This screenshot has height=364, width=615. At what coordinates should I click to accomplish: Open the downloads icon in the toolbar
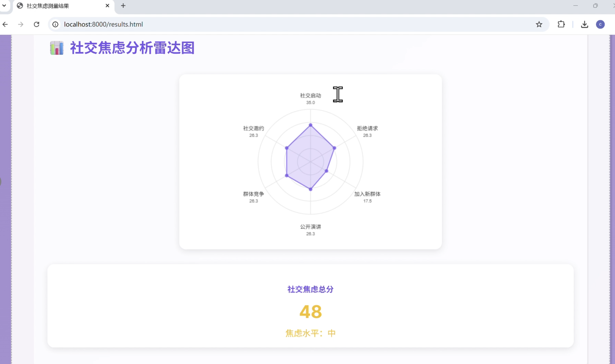(x=585, y=24)
